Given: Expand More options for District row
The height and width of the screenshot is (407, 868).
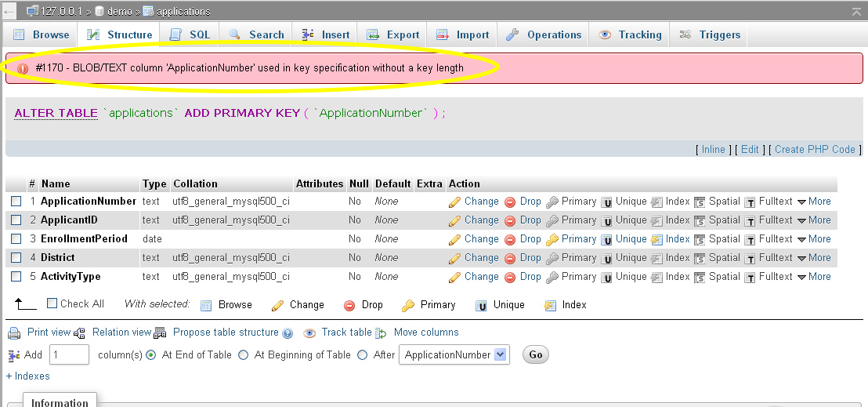Looking at the screenshot, I should (814, 258).
